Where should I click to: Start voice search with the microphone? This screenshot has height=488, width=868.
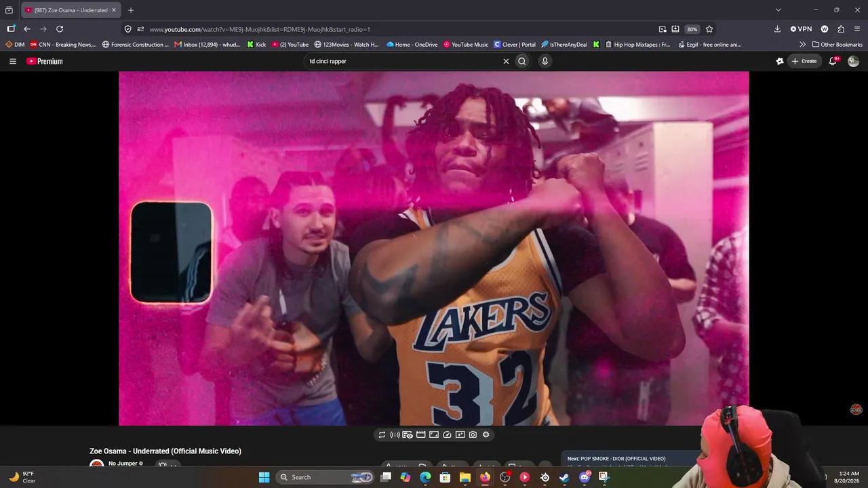click(545, 61)
